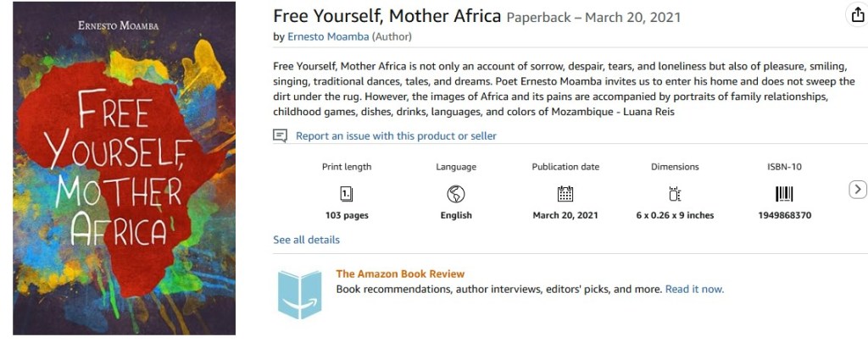Click the English language value

click(456, 215)
